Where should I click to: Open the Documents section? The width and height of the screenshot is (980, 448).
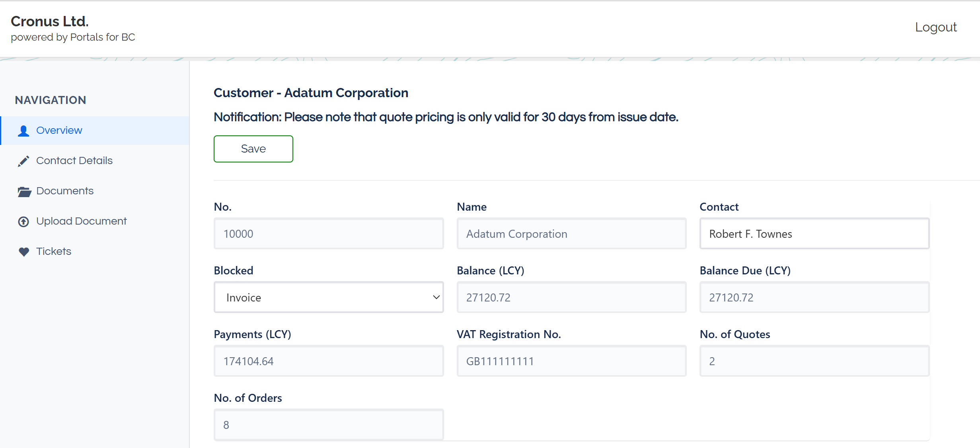point(65,191)
